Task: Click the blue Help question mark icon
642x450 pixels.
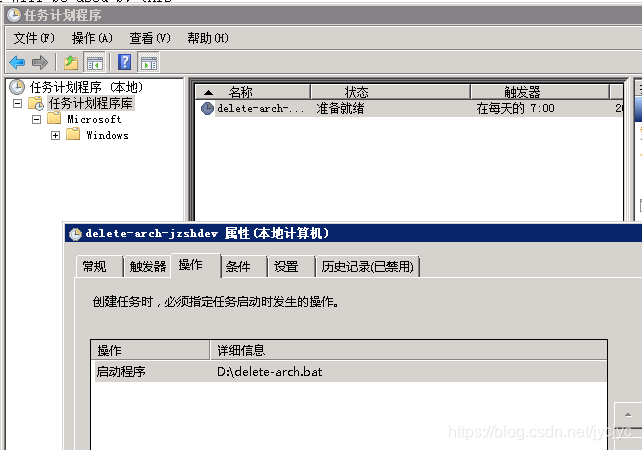Action: pyautogui.click(x=124, y=62)
